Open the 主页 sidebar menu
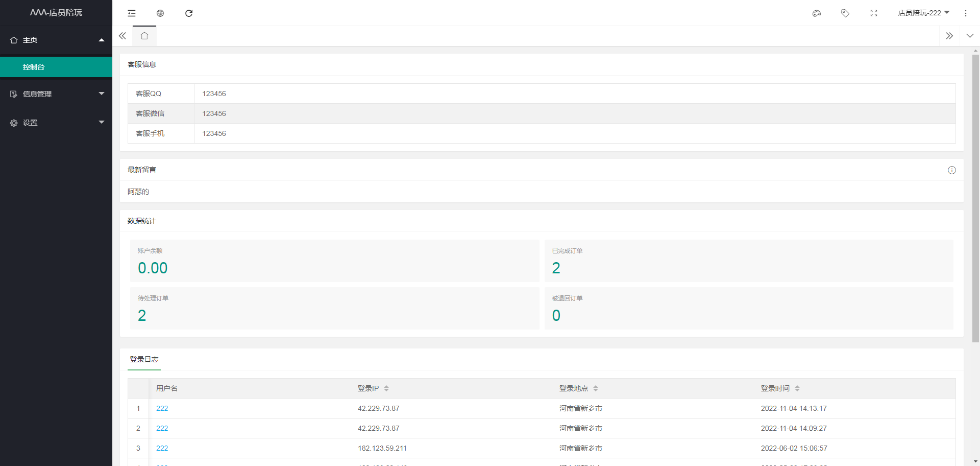This screenshot has height=466, width=980. point(56,40)
